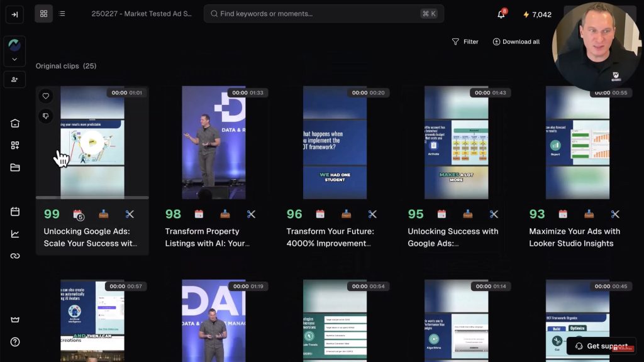Image resolution: width=644 pixels, height=362 pixels.
Task: Open title Unlocking Google Ads: Scale Your Success
Action: (x=91, y=237)
